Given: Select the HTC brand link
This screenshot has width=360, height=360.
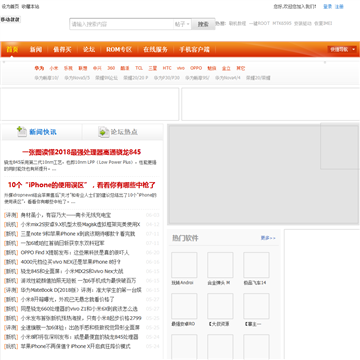Looking at the screenshot, I should tap(167, 68).
